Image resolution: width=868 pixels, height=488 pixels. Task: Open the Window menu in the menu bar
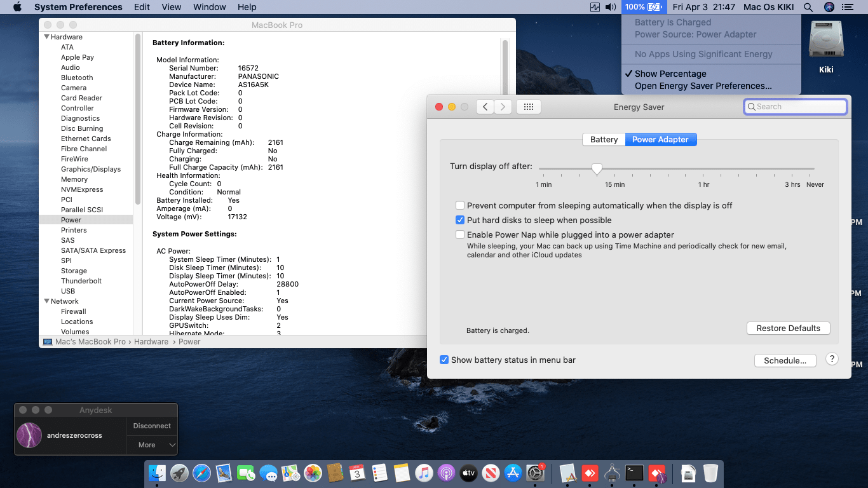point(209,7)
